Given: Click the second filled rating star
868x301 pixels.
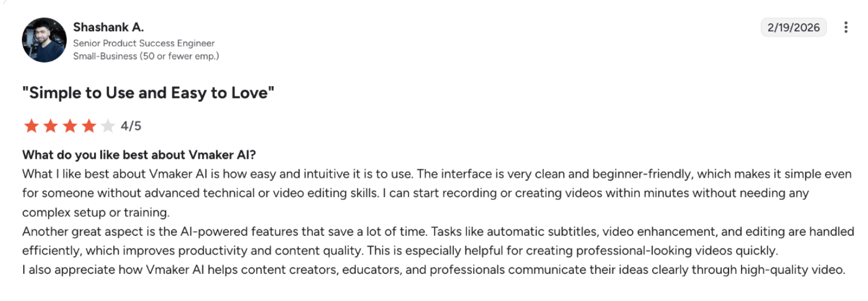Looking at the screenshot, I should (50, 126).
